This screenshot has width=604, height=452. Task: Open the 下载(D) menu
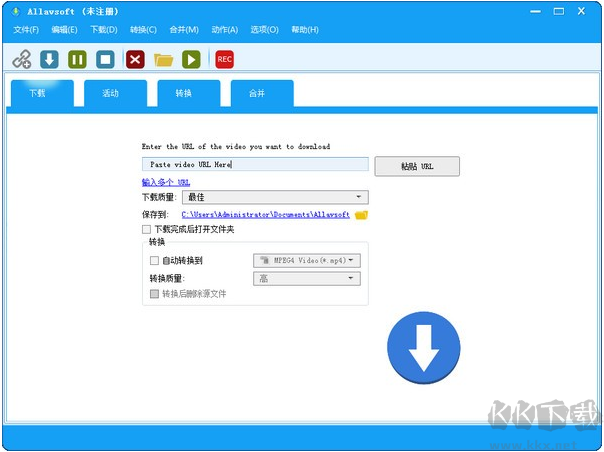(x=104, y=30)
